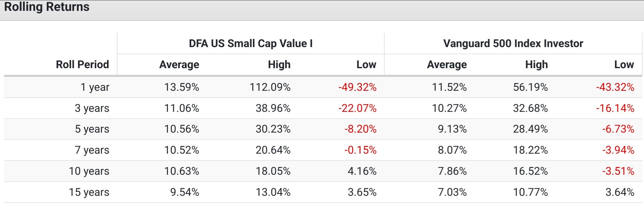
Task: Select the DFA US Small Cap Value I header
Action: pos(251,43)
